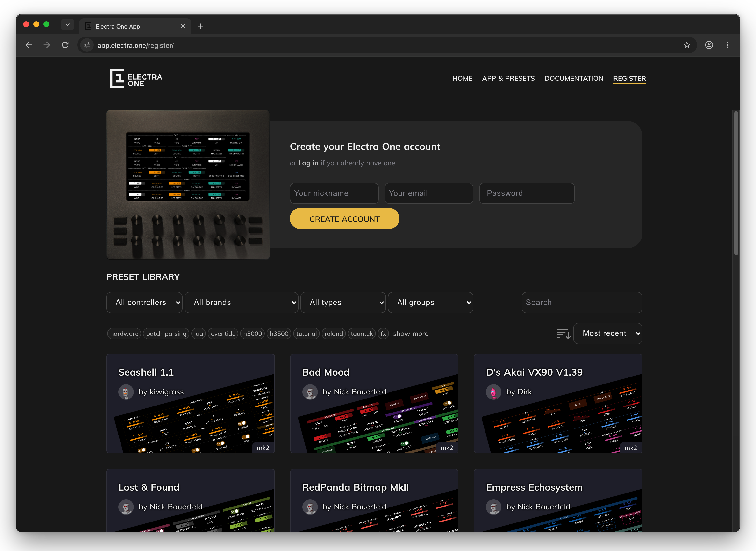The width and height of the screenshot is (756, 551).
Task: Follow the Log in link
Action: click(x=308, y=163)
